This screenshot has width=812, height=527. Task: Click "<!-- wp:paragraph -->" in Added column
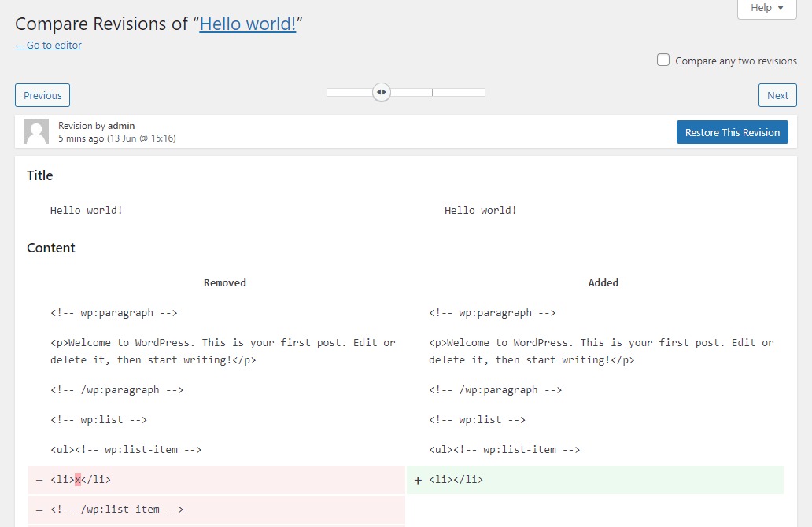(x=492, y=313)
